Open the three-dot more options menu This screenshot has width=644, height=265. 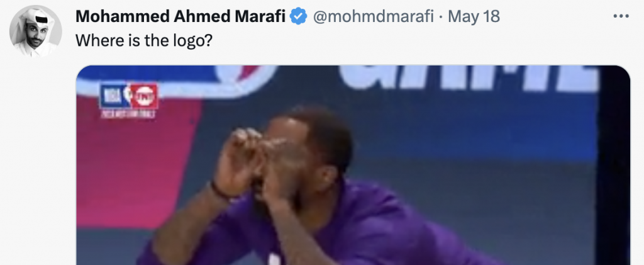(621, 16)
